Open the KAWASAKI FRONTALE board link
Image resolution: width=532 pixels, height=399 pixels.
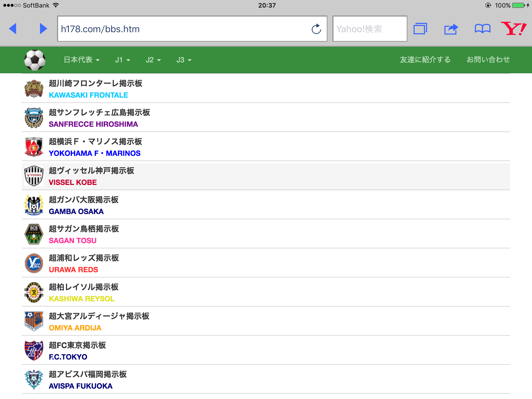point(88,95)
